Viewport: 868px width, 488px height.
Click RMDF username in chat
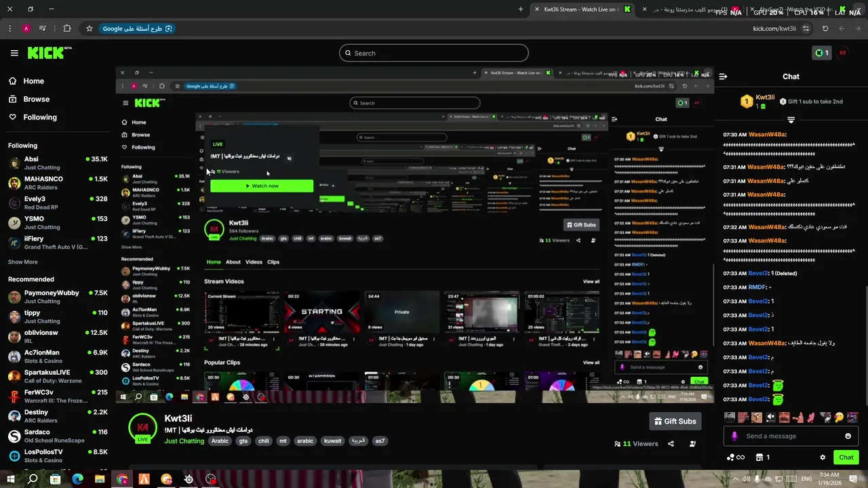pos(757,287)
